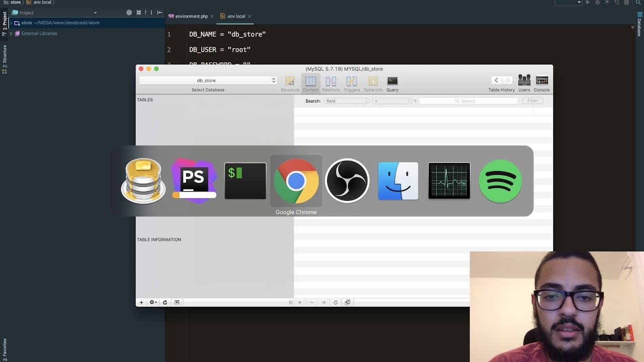Open Structure view in Sequel Pro toolbar
The image size is (644, 362).
pos(290,84)
